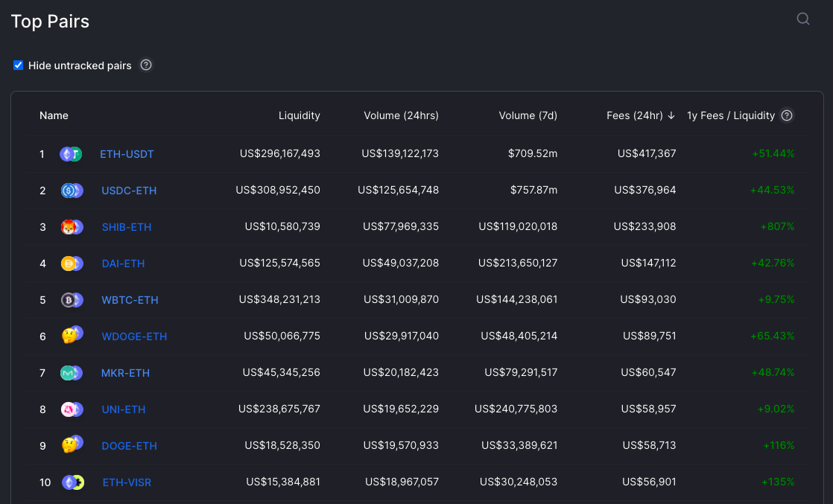The height and width of the screenshot is (504, 833).
Task: Click the DAI-ETH token pair icon
Action: 72,264
